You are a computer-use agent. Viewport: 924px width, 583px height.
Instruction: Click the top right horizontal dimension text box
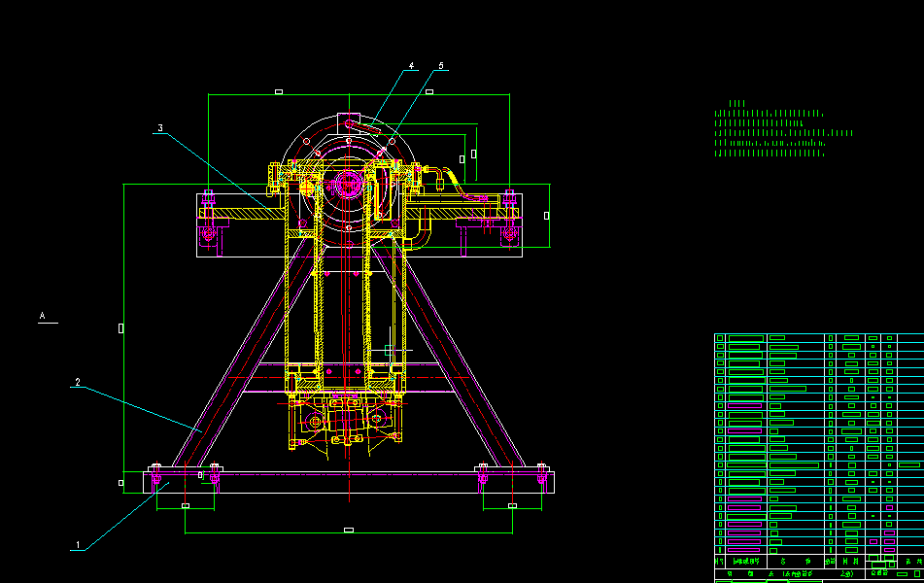coord(429,92)
